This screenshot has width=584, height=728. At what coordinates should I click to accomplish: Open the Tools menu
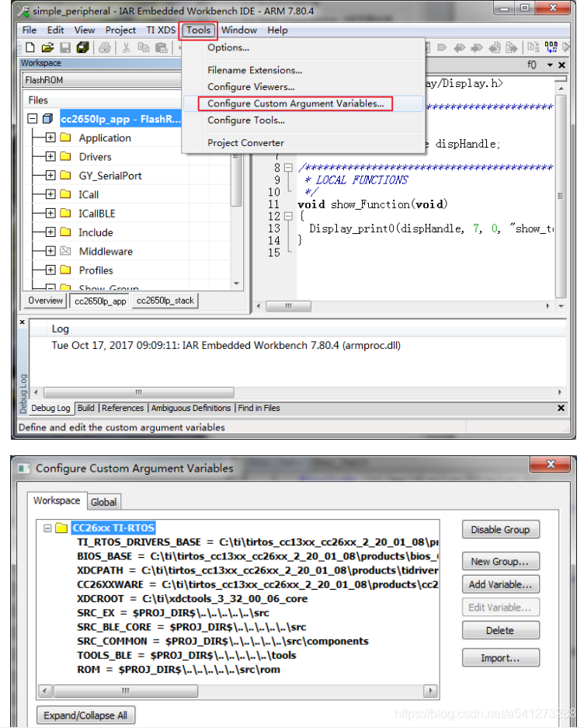pyautogui.click(x=198, y=30)
